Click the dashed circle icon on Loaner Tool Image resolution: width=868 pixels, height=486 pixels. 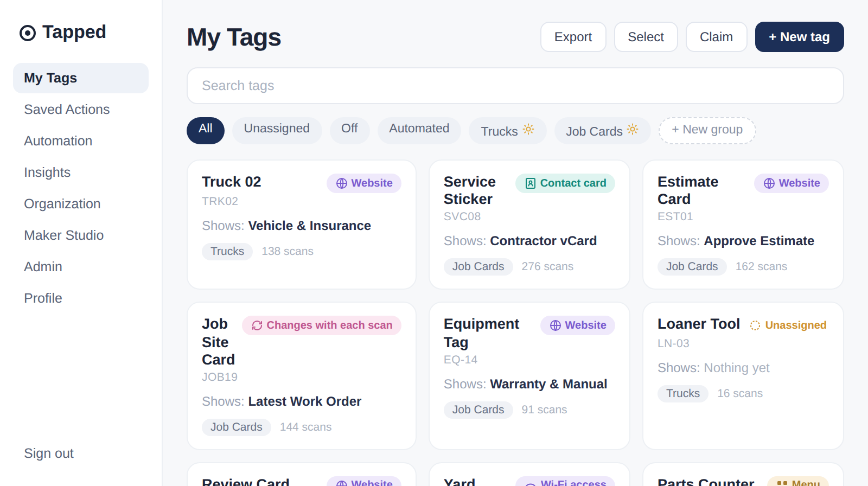click(755, 325)
